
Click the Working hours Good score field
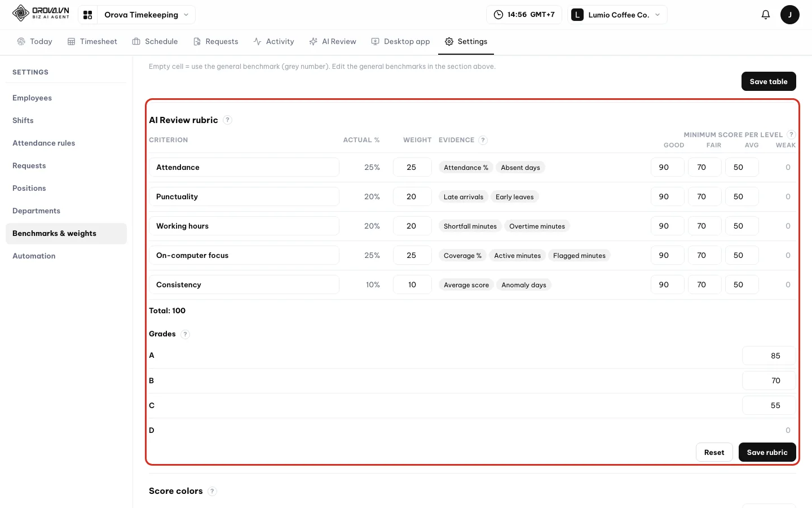pyautogui.click(x=667, y=226)
